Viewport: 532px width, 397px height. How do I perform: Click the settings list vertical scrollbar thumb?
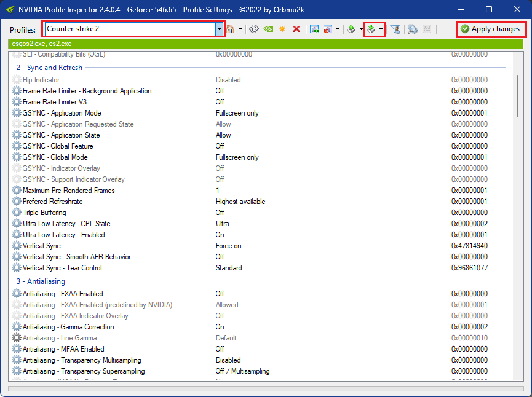coord(518,96)
